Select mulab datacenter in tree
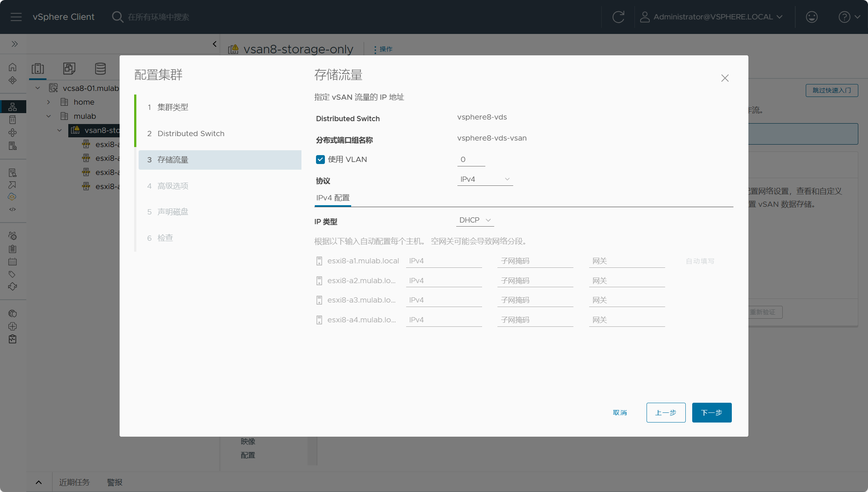 click(84, 116)
